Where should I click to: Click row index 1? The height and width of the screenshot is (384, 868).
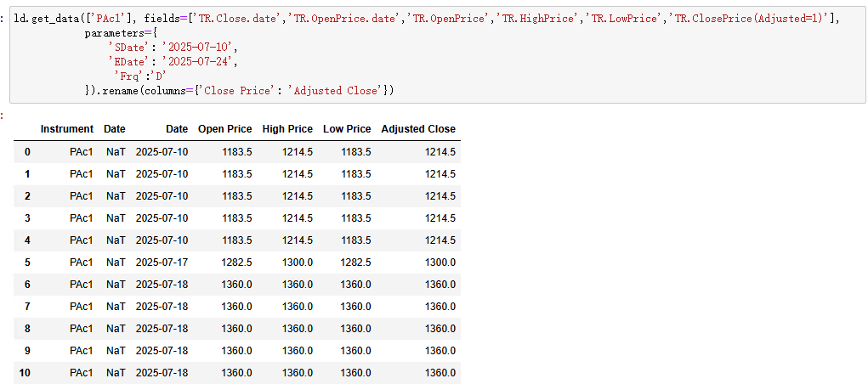pos(27,174)
